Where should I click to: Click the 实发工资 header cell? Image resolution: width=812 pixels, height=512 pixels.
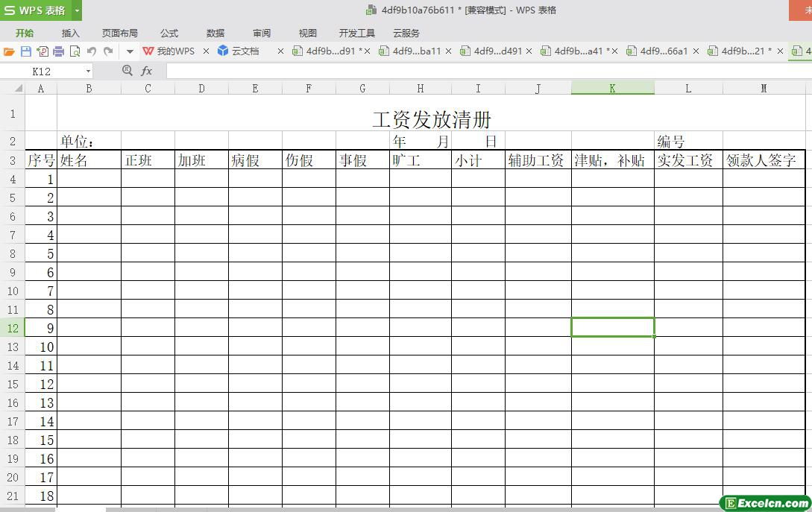[x=688, y=160]
